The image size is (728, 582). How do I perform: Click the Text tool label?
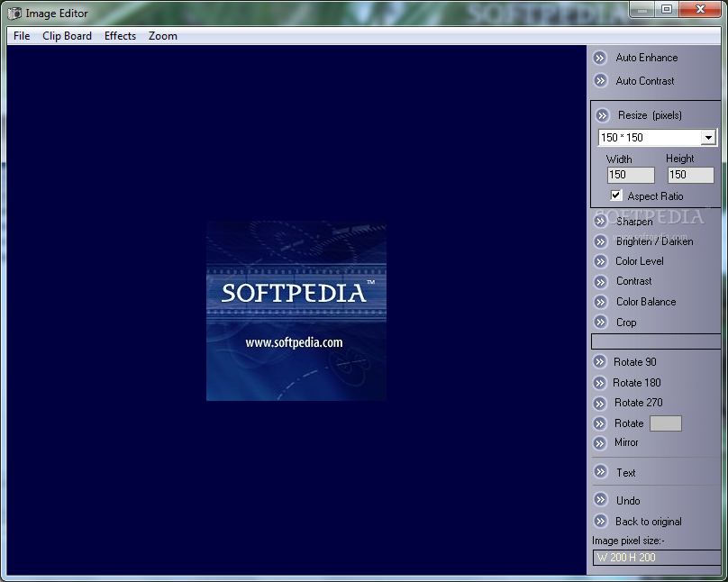[x=626, y=472]
